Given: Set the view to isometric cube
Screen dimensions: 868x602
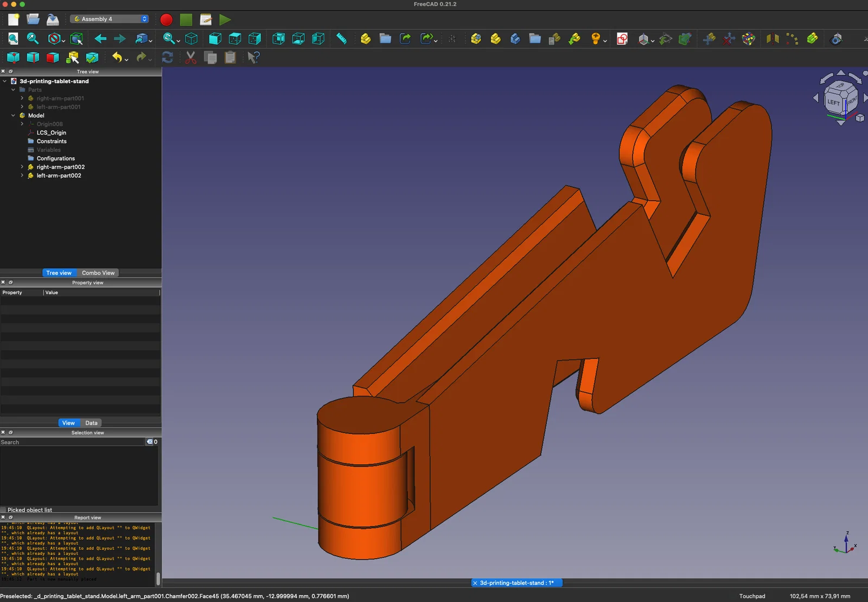Looking at the screenshot, I should [191, 39].
